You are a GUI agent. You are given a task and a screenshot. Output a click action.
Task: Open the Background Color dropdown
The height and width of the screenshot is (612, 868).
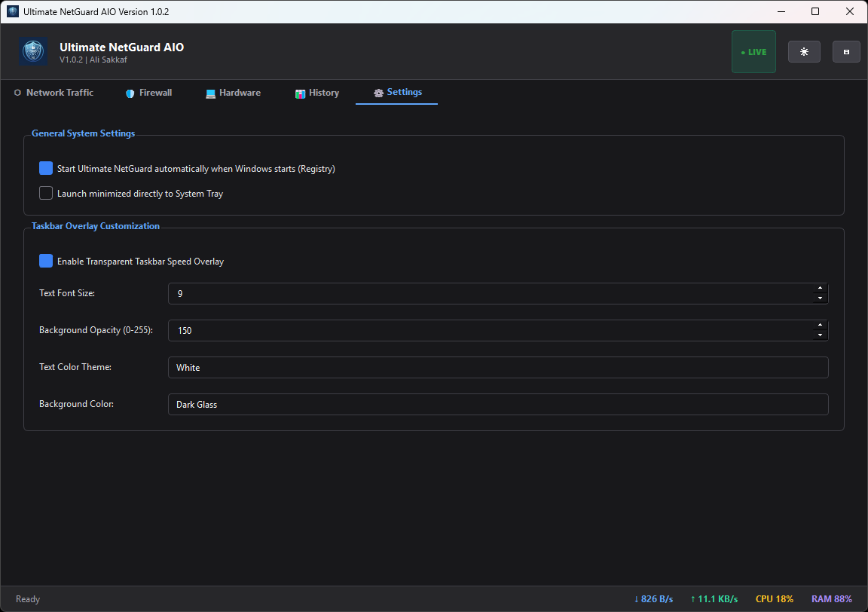pyautogui.click(x=498, y=404)
